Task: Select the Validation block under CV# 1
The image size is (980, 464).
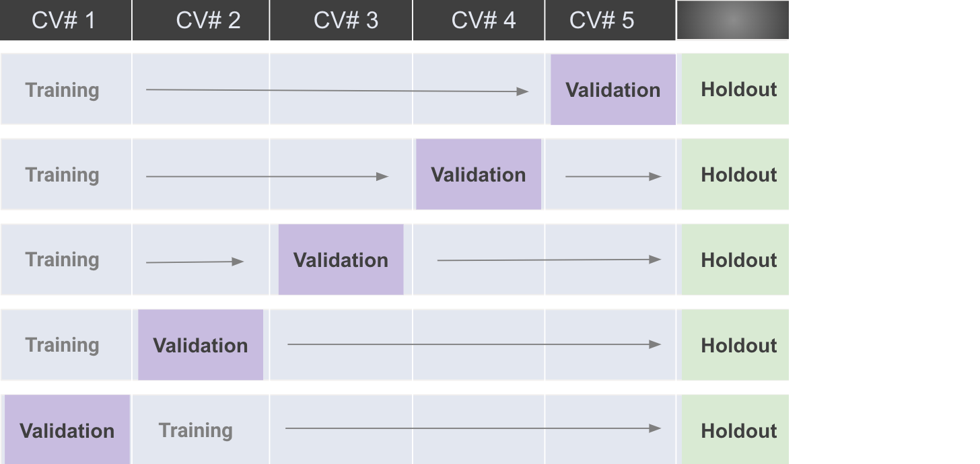Action: click(x=67, y=430)
